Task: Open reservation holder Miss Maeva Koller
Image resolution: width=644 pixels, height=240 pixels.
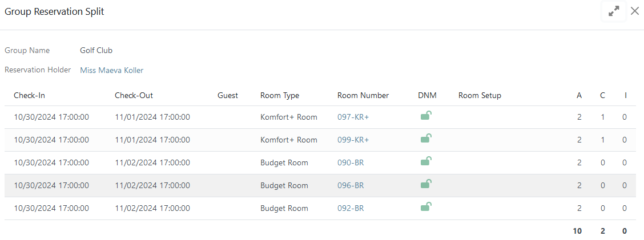Action: 111,70
